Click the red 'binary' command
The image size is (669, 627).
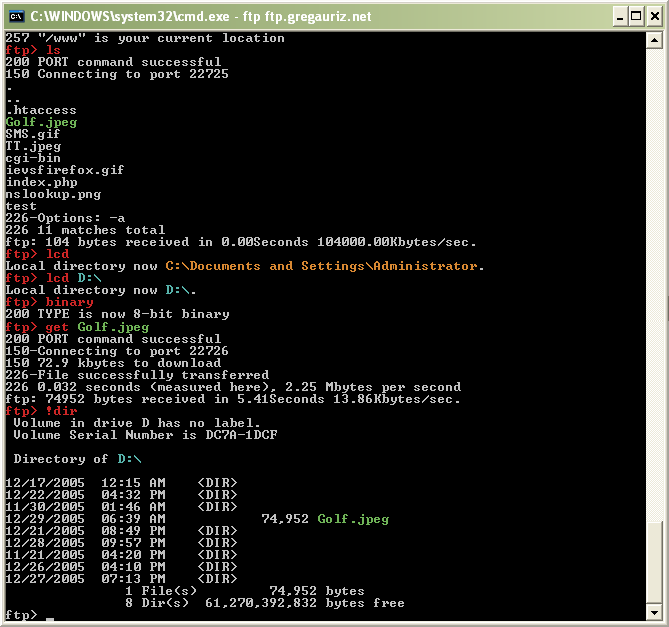(x=69, y=302)
